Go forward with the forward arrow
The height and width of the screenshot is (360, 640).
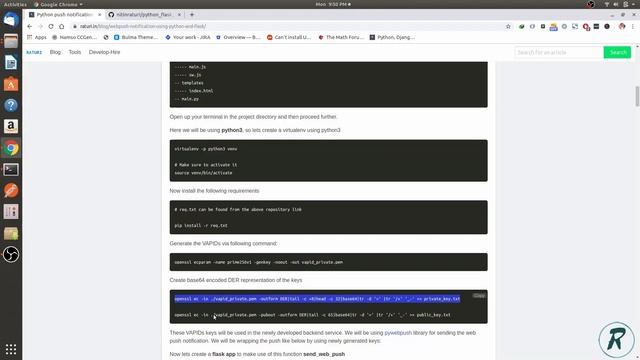coord(40,26)
